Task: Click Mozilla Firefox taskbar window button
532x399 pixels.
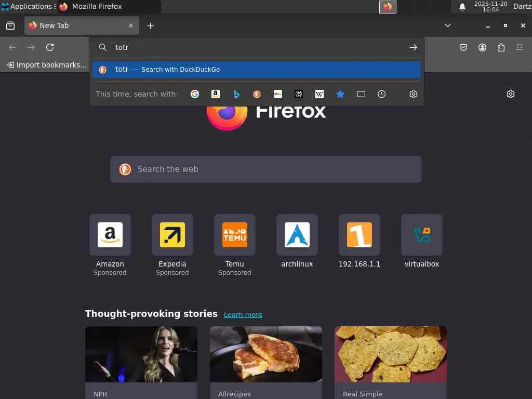Action: [x=109, y=6]
